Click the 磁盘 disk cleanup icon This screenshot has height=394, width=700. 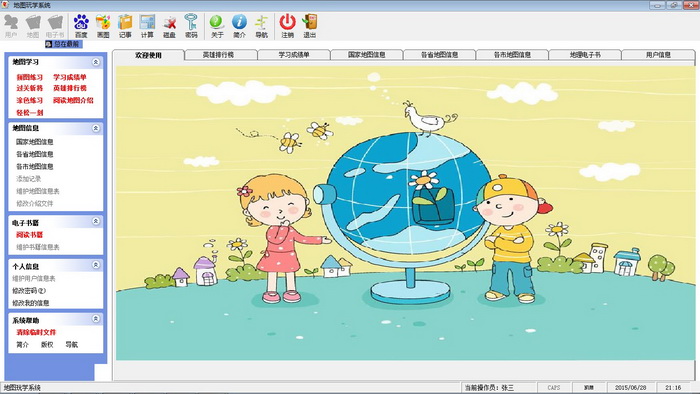(x=169, y=26)
